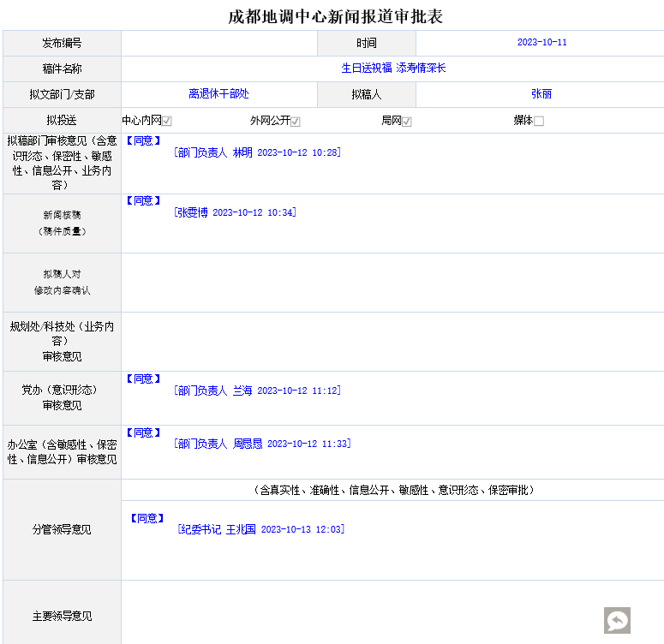The height and width of the screenshot is (644, 664).
Task: Click 【同意】 in the 分管领导意见 row
Action: click(147, 518)
